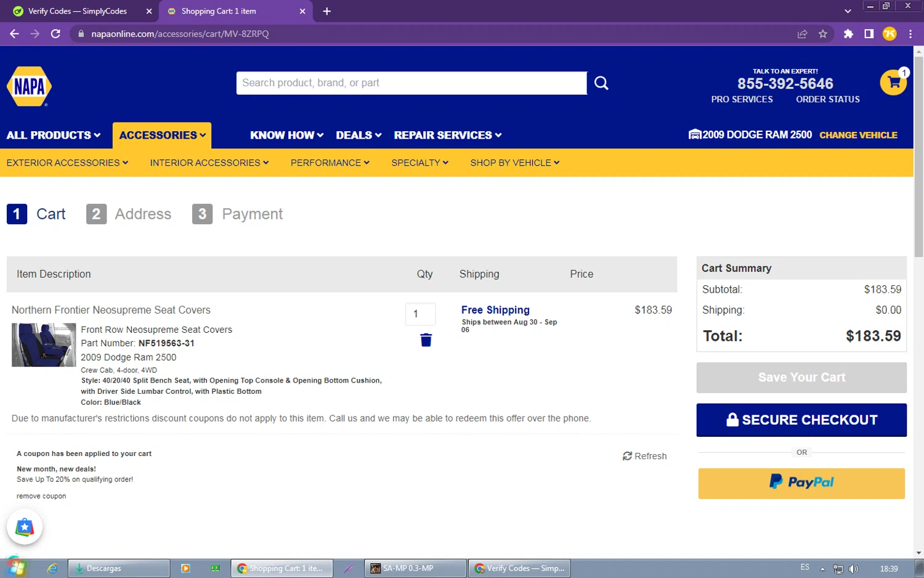Switch to the Verify Codes — SimplyCodes tab
The image size is (924, 578).
click(x=79, y=11)
